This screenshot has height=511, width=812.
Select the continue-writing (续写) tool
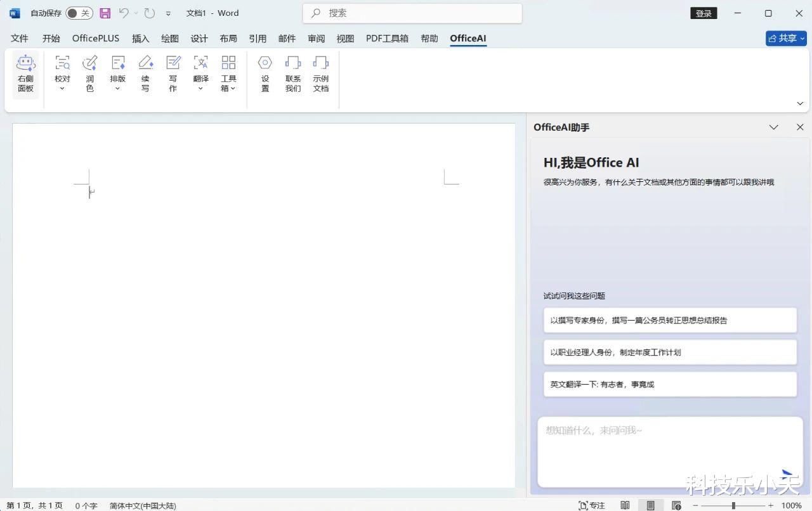click(145, 74)
